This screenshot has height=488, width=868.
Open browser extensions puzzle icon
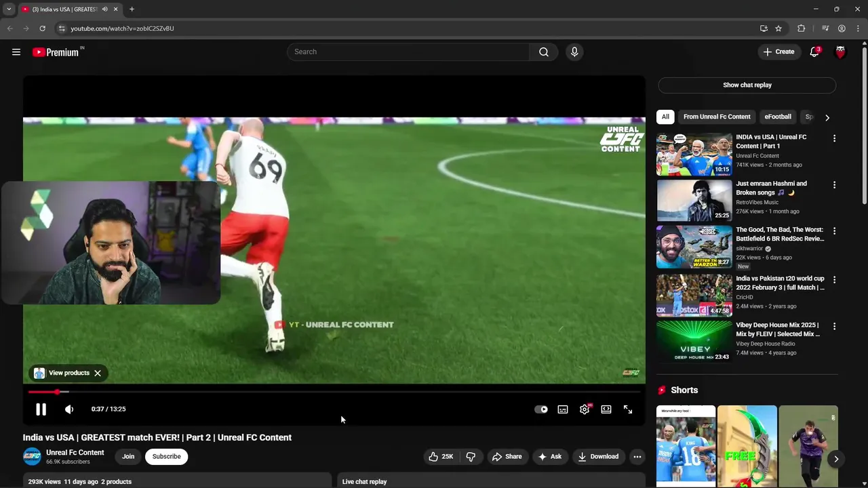pos(802,28)
